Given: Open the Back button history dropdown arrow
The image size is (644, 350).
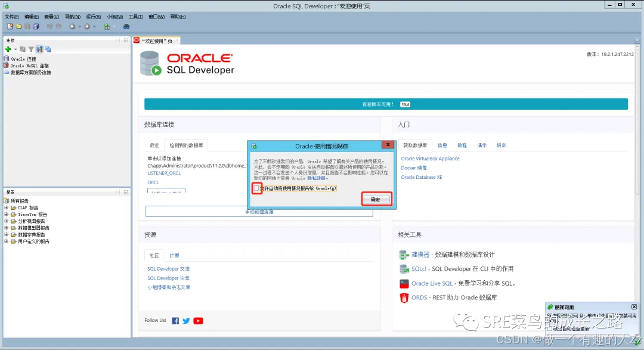Looking at the screenshot, I should [x=80, y=27].
